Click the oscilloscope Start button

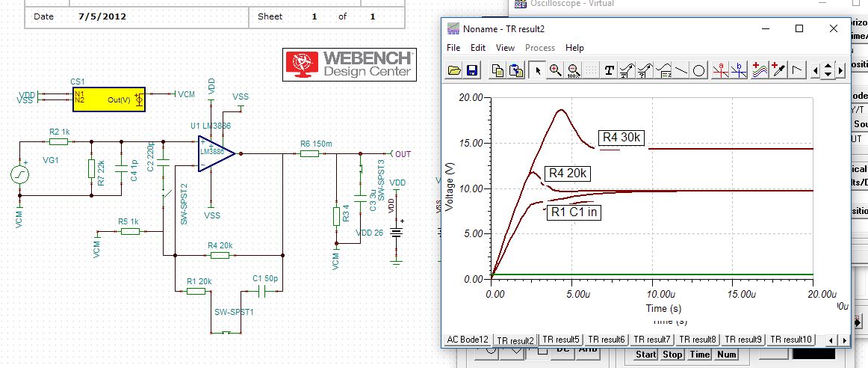pyautogui.click(x=646, y=354)
